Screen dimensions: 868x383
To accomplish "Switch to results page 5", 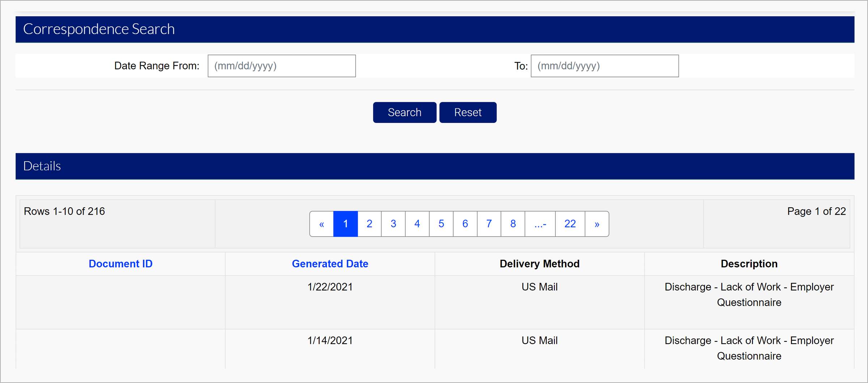I will (x=441, y=224).
